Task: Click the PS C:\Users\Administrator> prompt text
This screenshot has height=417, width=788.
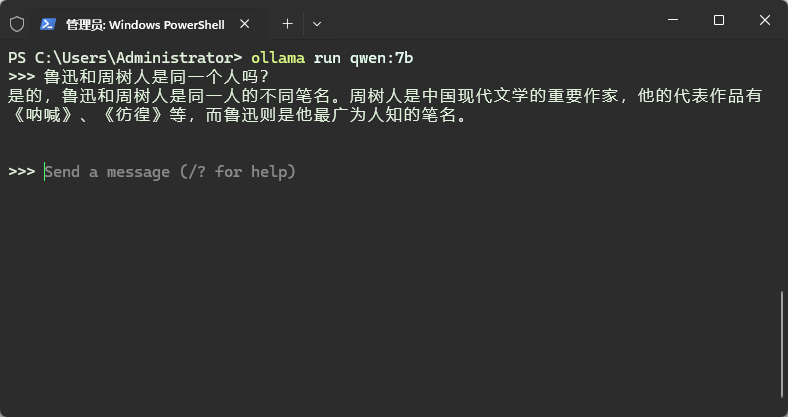Action: [x=124, y=57]
